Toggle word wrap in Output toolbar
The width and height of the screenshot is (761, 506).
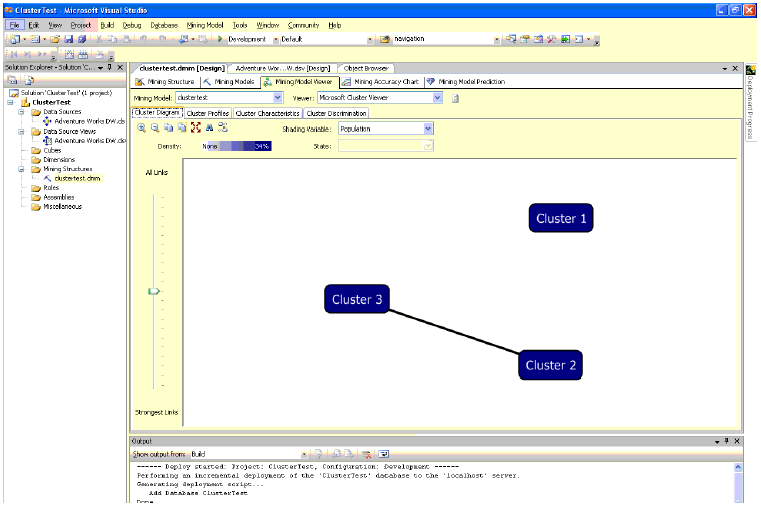383,453
